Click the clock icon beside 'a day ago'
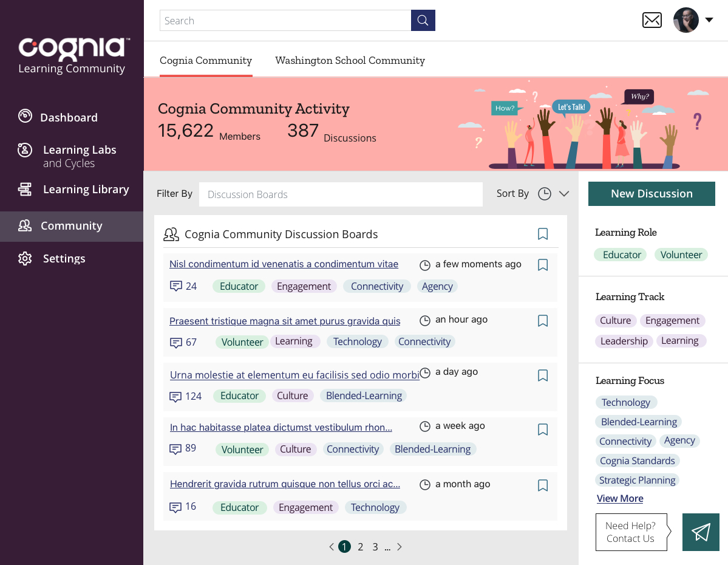 pos(425,372)
